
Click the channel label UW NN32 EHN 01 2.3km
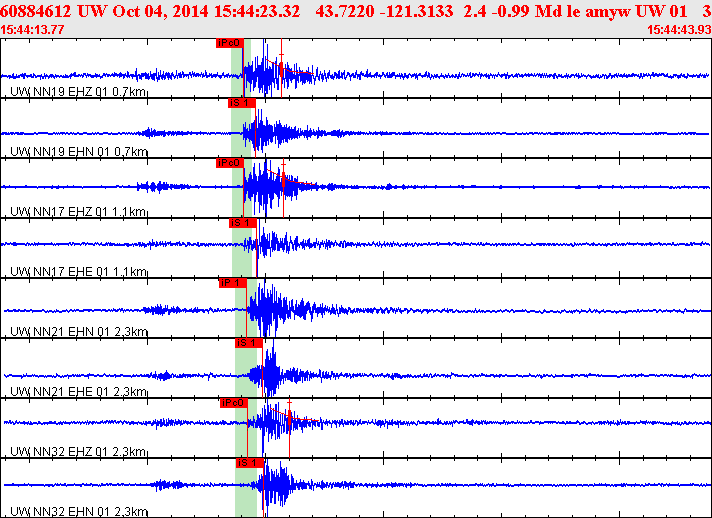[x=79, y=512]
